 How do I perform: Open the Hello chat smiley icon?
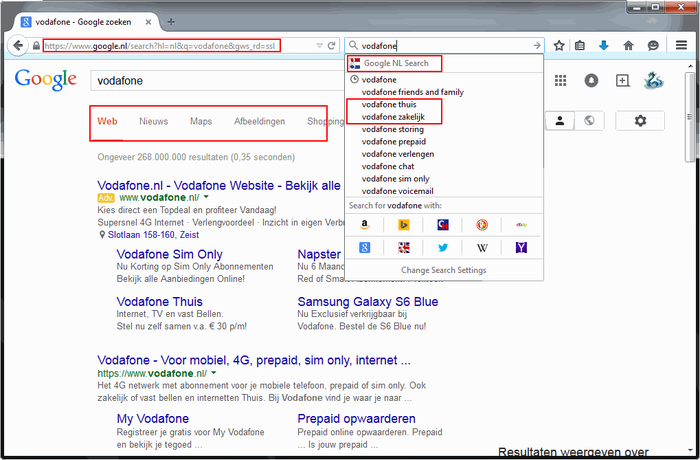coord(653,45)
